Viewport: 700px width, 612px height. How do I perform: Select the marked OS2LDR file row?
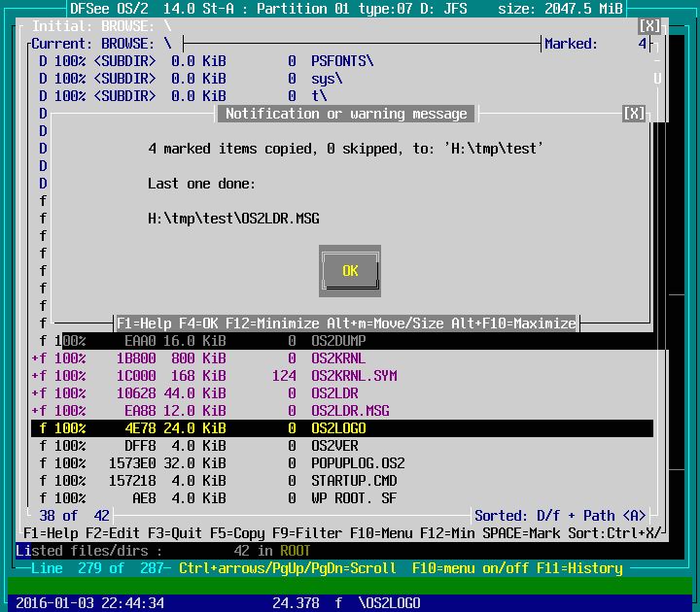334,393
